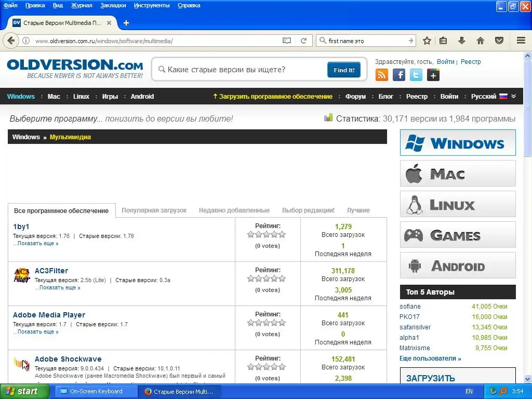Visit the Twitter icon link

tap(416, 75)
